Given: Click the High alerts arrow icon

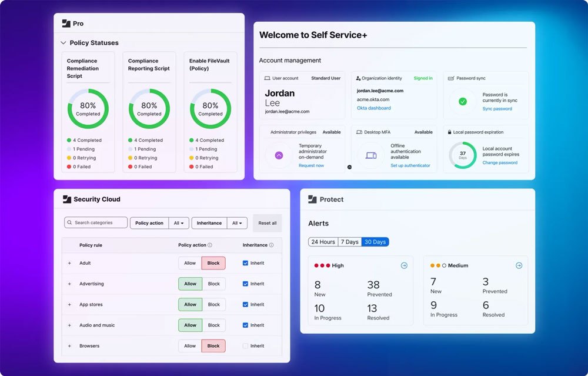Looking at the screenshot, I should point(404,266).
